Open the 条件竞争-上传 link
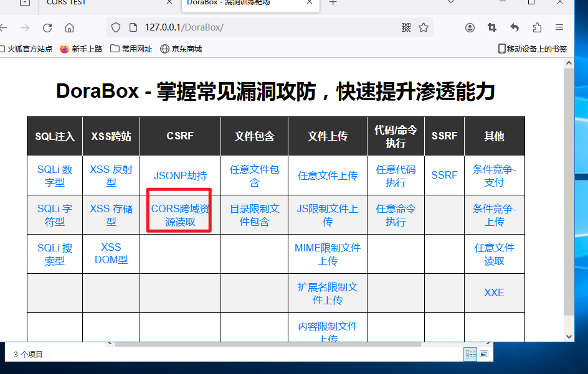Screen dimensions: 588x374 (494, 215)
